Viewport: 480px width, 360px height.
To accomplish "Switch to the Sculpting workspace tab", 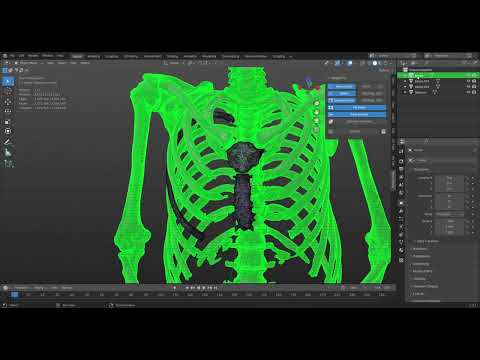I will [112, 56].
